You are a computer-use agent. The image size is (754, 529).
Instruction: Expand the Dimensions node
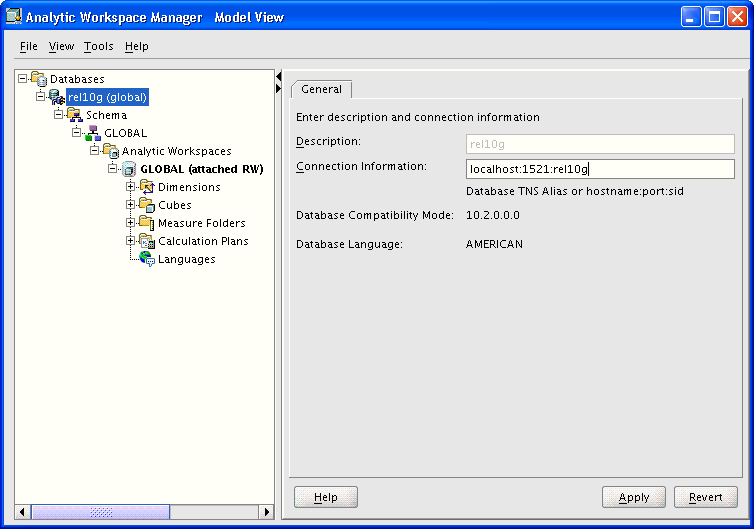point(130,186)
